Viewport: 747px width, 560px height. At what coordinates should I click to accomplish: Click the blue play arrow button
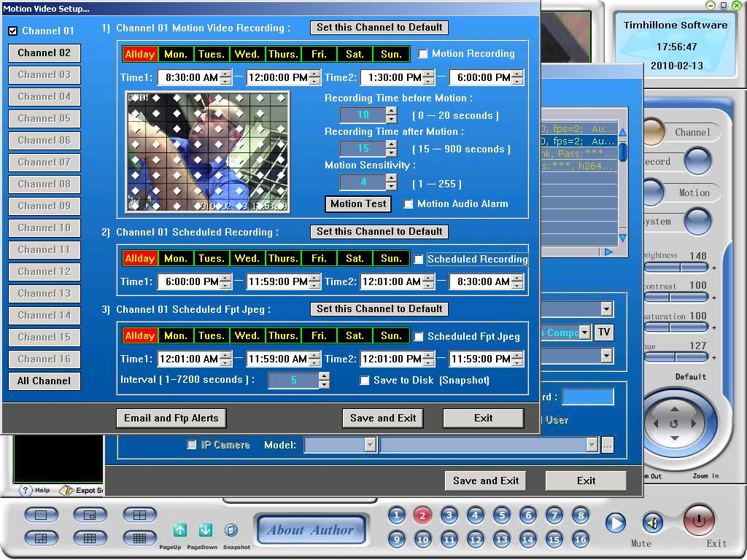[616, 523]
